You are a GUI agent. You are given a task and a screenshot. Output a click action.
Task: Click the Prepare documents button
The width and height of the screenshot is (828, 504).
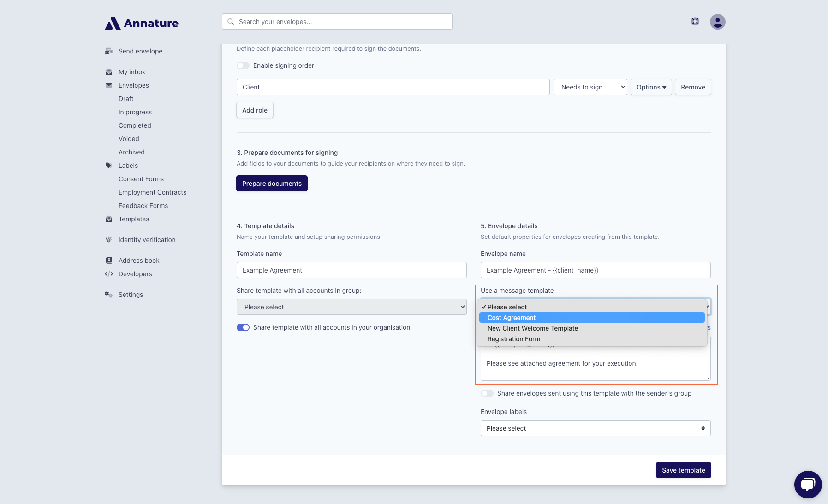click(272, 184)
